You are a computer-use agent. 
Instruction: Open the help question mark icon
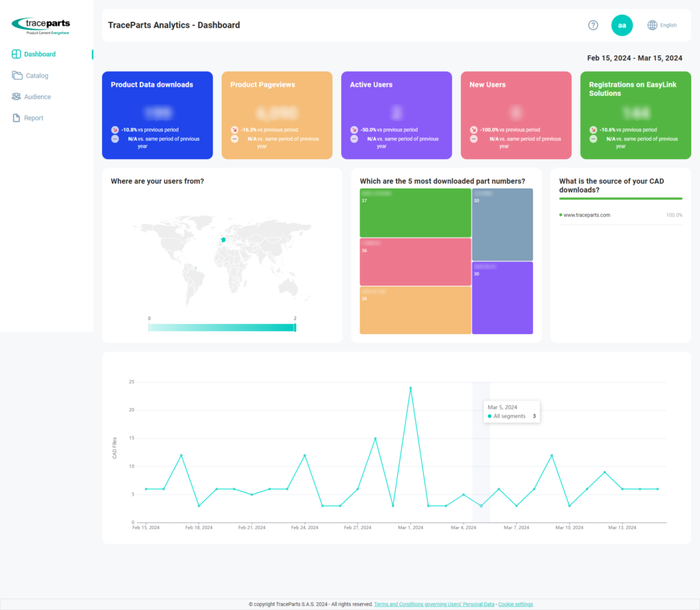click(593, 25)
